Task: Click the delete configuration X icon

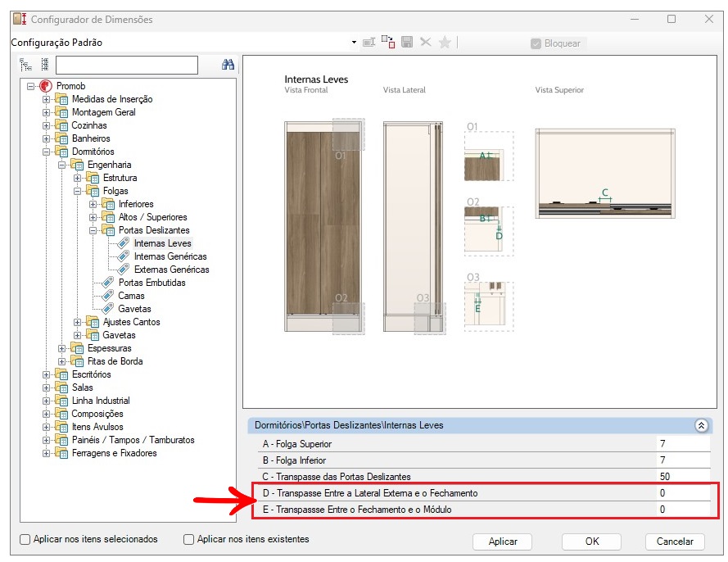Action: pyautogui.click(x=425, y=43)
